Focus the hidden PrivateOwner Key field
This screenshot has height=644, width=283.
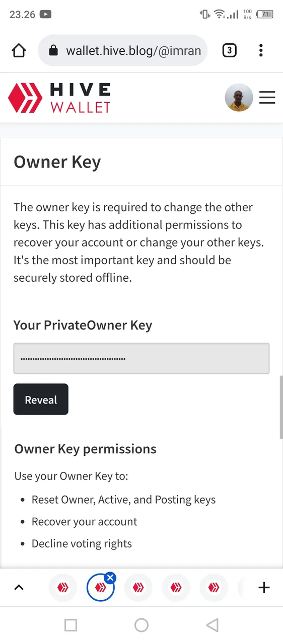[x=141, y=359]
